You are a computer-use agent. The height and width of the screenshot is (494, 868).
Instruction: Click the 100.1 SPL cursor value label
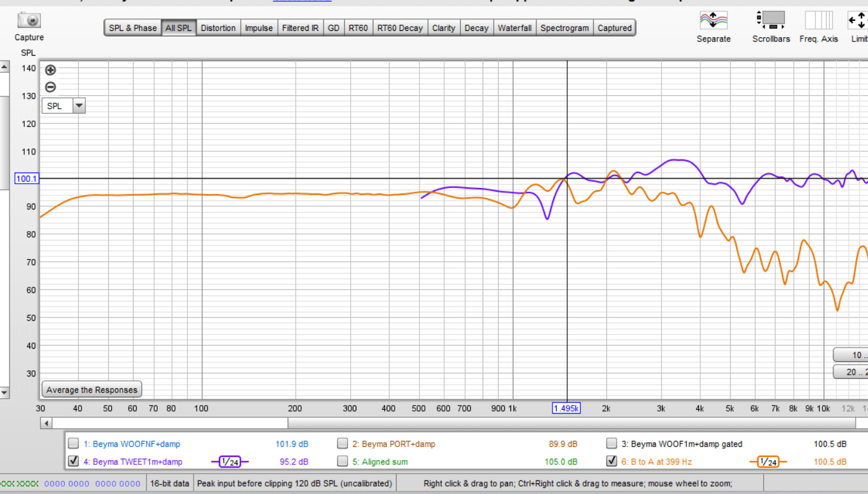[27, 179]
